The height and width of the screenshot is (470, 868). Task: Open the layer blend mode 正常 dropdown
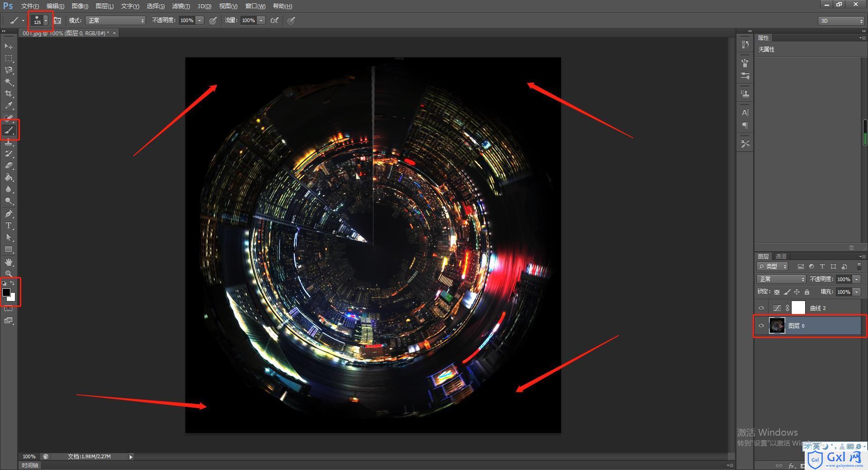point(781,279)
